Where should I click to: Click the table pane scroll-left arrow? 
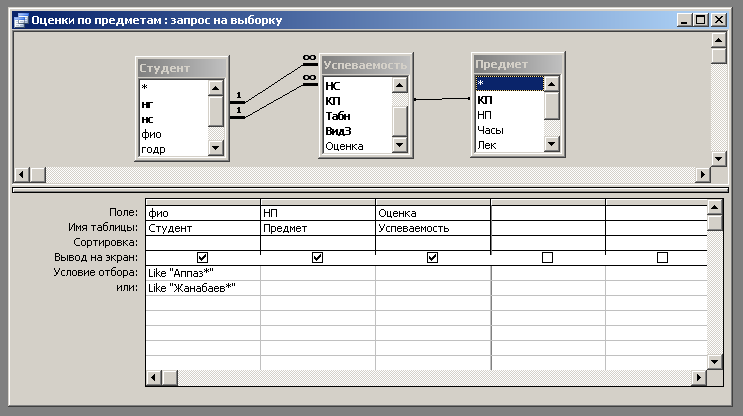point(21,174)
